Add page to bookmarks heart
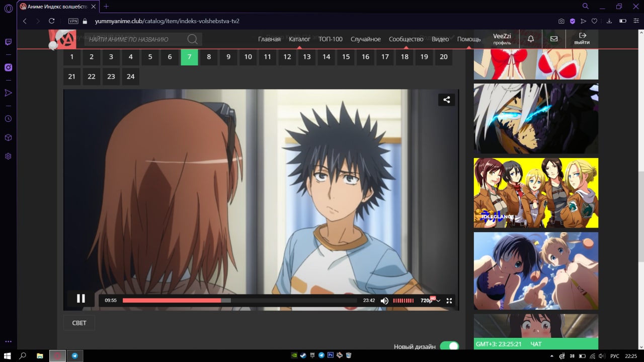This screenshot has height=362, width=644. coord(594,21)
